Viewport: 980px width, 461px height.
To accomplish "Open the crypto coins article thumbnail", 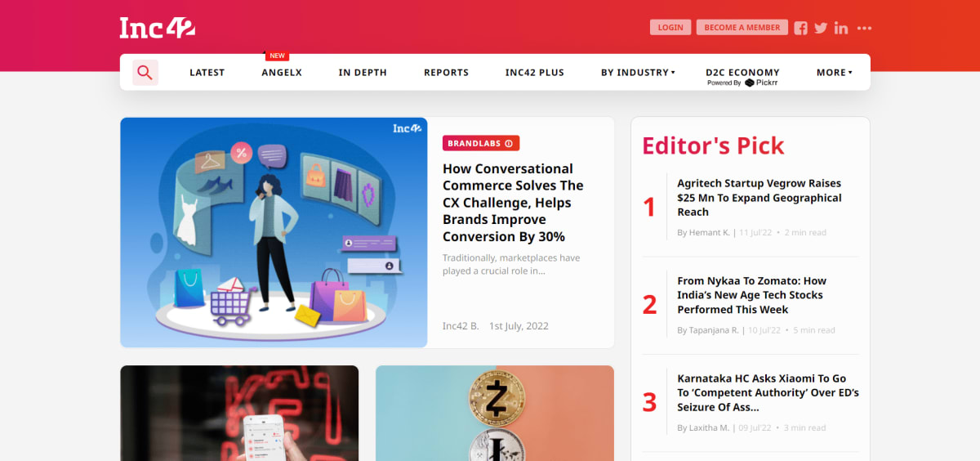I will 495,413.
